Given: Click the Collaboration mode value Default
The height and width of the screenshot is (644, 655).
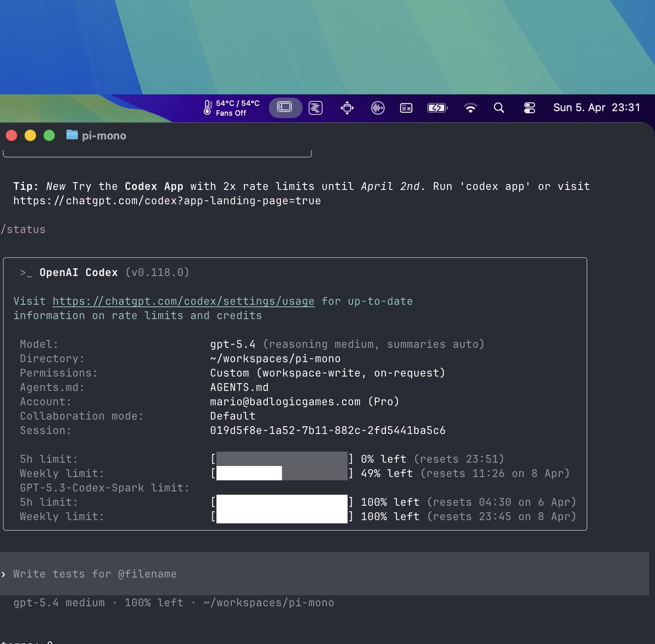Looking at the screenshot, I should click(x=233, y=416).
